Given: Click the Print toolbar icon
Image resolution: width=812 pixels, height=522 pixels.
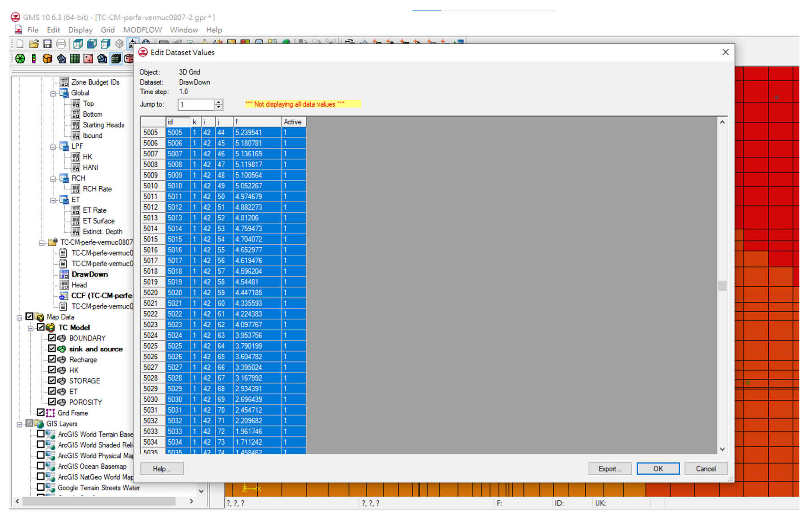Looking at the screenshot, I should coord(61,44).
